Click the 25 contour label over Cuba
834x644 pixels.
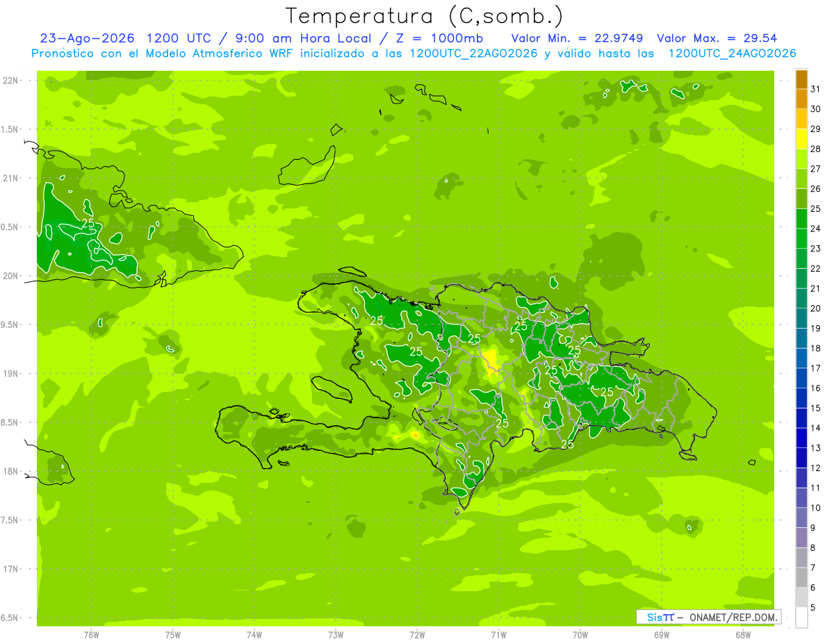click(x=88, y=223)
